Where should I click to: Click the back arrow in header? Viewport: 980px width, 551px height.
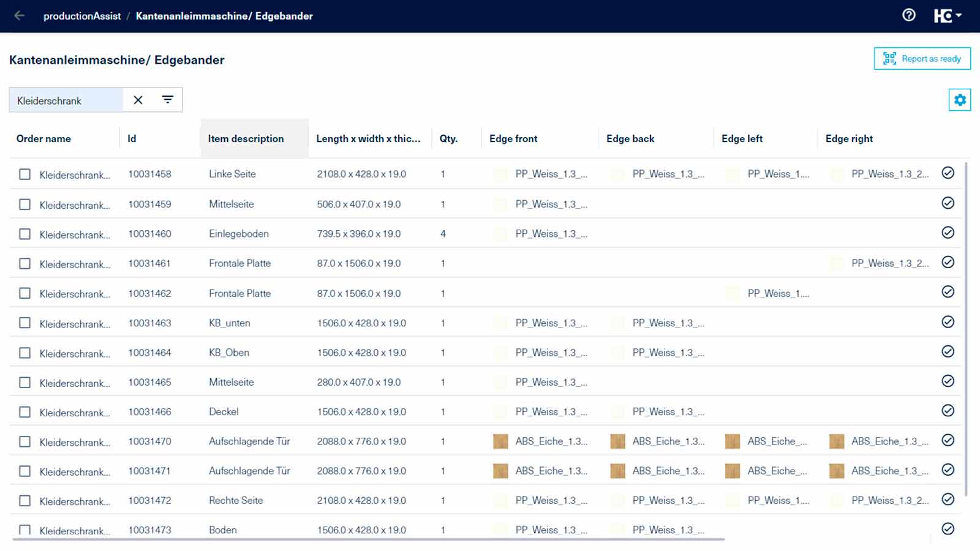pyautogui.click(x=20, y=16)
